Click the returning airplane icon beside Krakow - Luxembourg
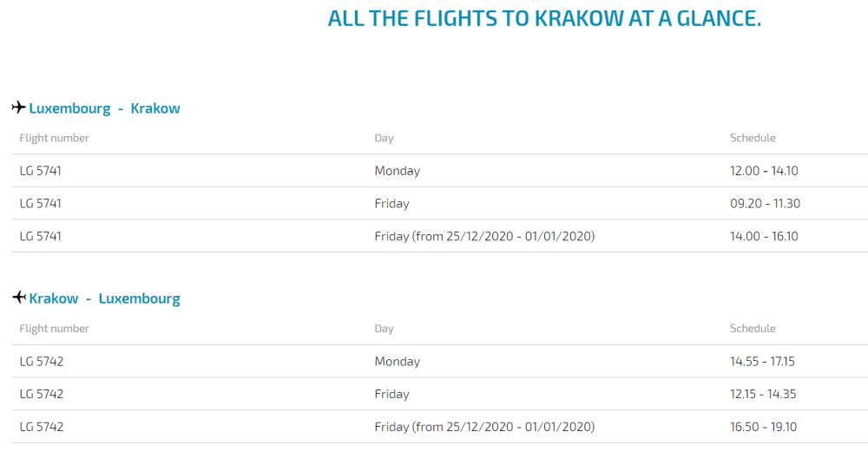The height and width of the screenshot is (458, 868). pos(19,298)
